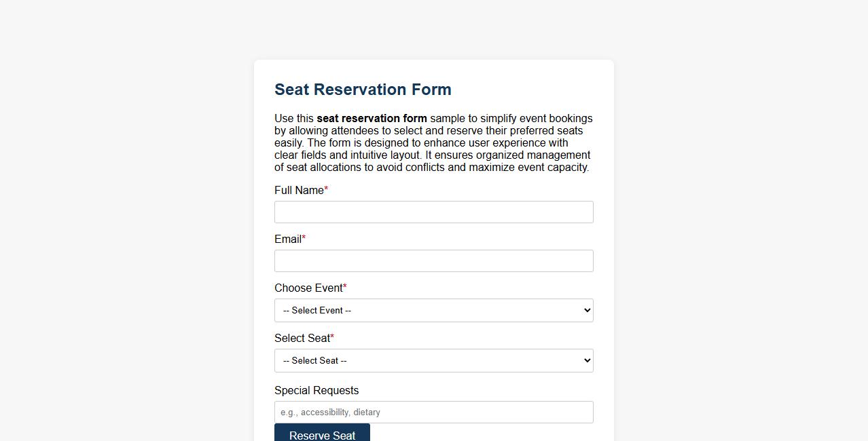This screenshot has width=868, height=441.
Task: Focus the Full Name input field
Action: [x=434, y=212]
